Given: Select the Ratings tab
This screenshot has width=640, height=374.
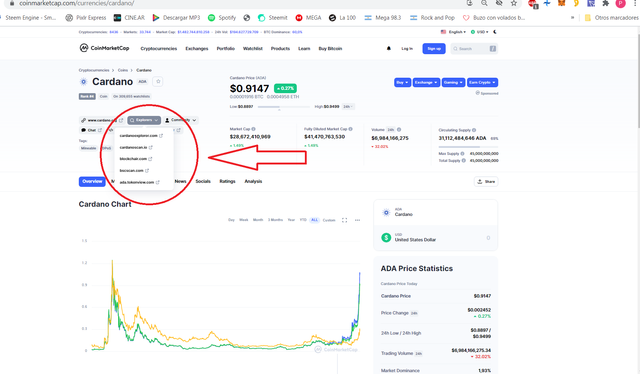Looking at the screenshot, I should (227, 181).
